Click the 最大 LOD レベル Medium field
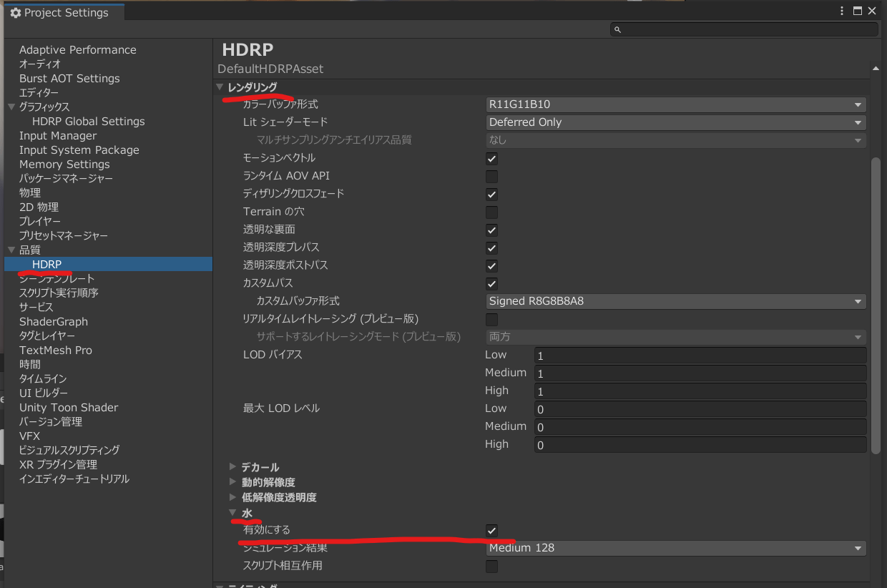The height and width of the screenshot is (588, 887). coord(700,427)
